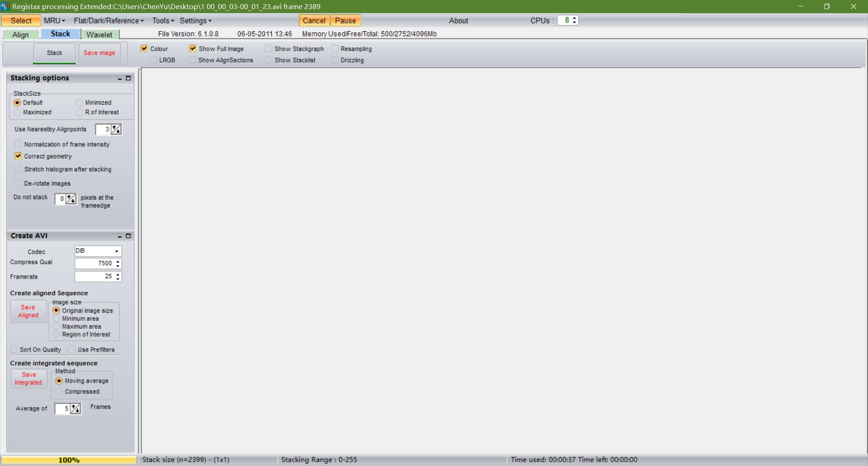The image size is (868, 466).
Task: Click the Average of frames field
Action: click(x=62, y=409)
